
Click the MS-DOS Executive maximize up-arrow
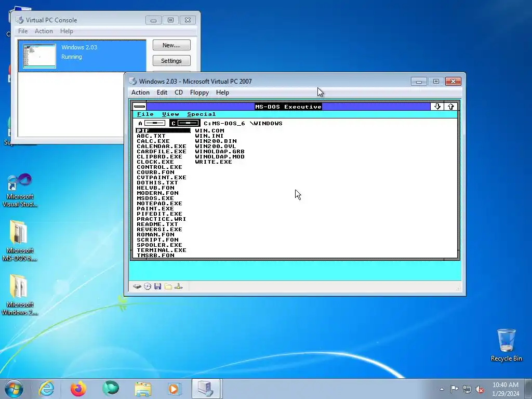point(450,107)
